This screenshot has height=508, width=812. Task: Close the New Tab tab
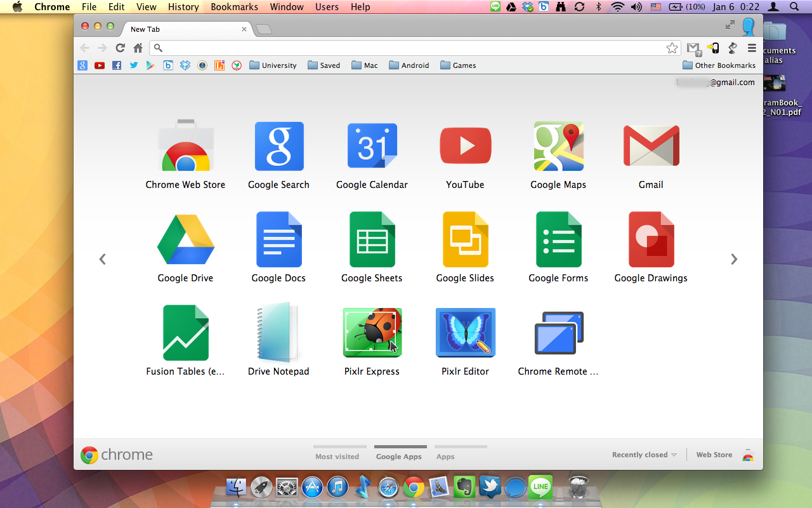pyautogui.click(x=244, y=29)
